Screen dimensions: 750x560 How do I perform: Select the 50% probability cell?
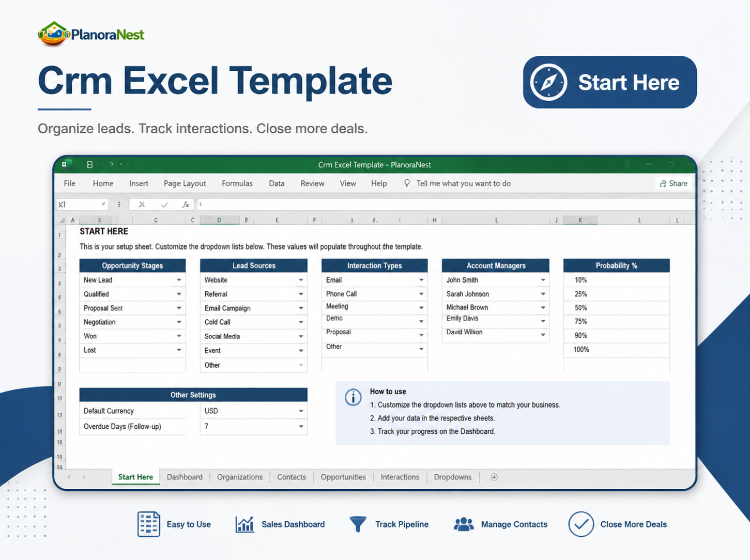(617, 308)
